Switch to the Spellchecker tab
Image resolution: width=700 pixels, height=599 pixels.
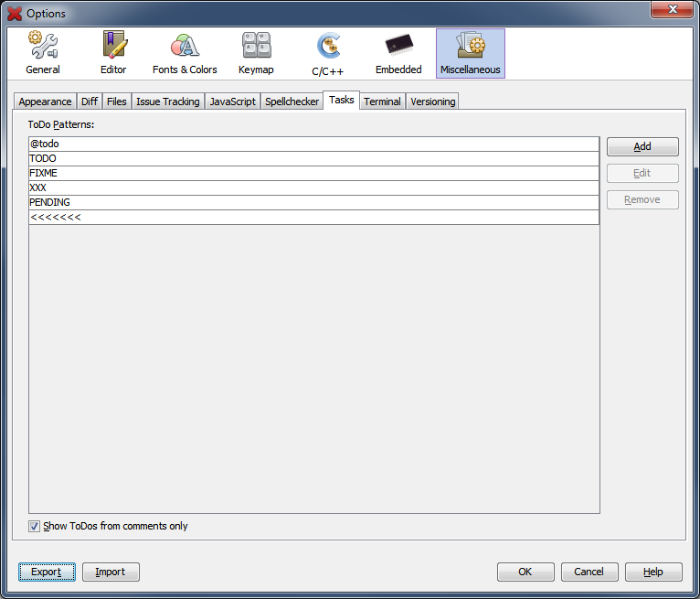(292, 102)
